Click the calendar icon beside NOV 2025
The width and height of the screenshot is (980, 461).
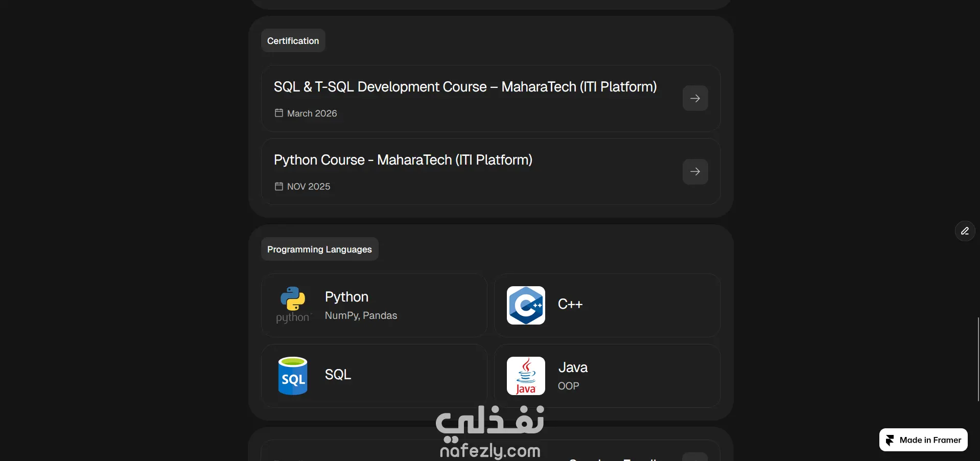279,186
